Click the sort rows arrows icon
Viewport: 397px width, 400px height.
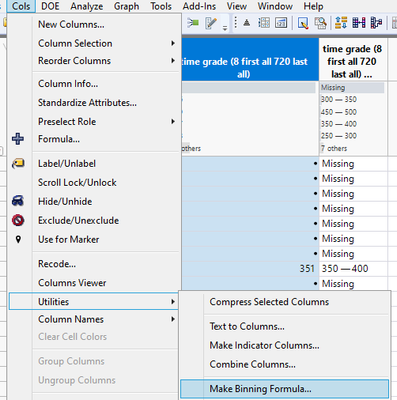coord(341,23)
